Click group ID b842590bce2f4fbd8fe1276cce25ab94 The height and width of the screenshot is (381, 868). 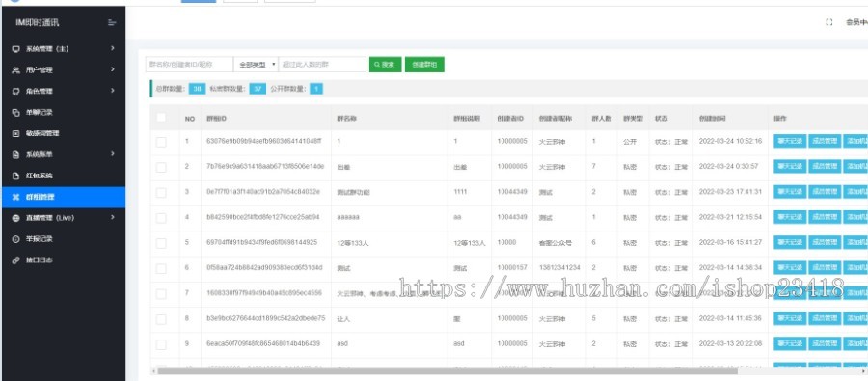pyautogui.click(x=263, y=217)
